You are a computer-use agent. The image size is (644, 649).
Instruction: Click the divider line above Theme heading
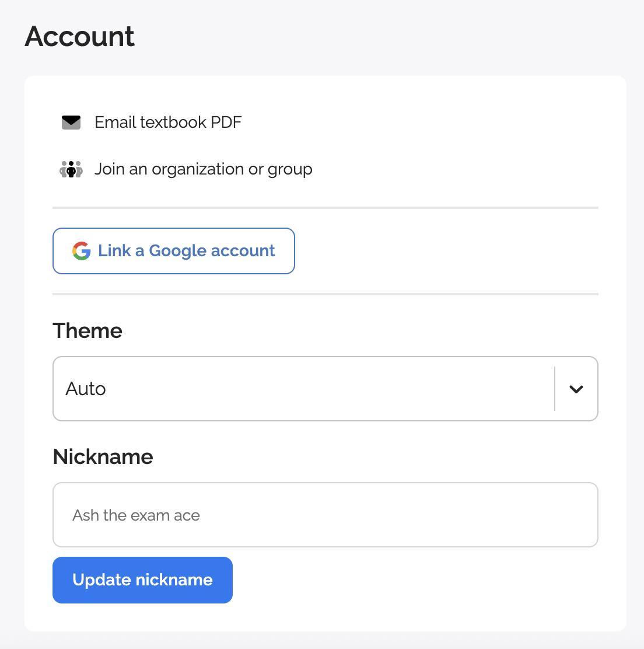point(325,294)
